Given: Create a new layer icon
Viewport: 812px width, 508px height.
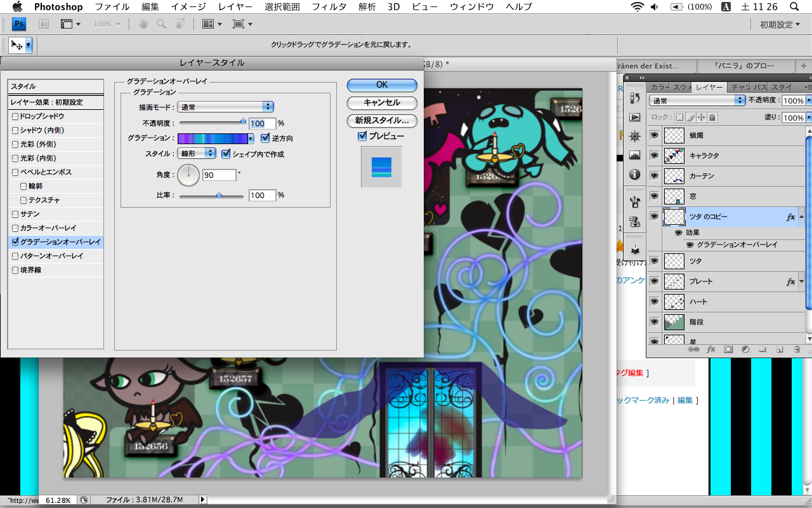Looking at the screenshot, I should tap(780, 349).
